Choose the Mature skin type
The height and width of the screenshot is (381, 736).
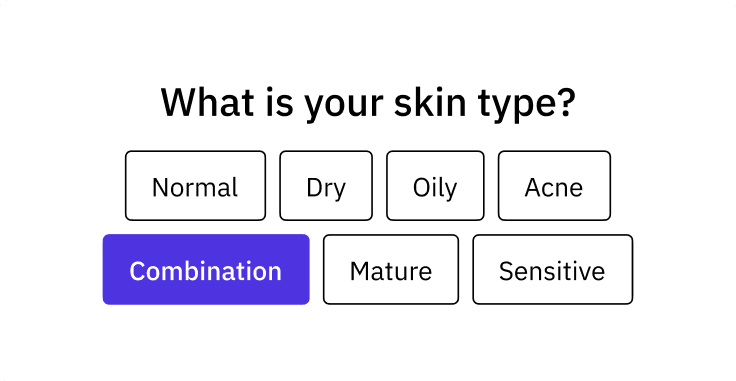click(391, 269)
